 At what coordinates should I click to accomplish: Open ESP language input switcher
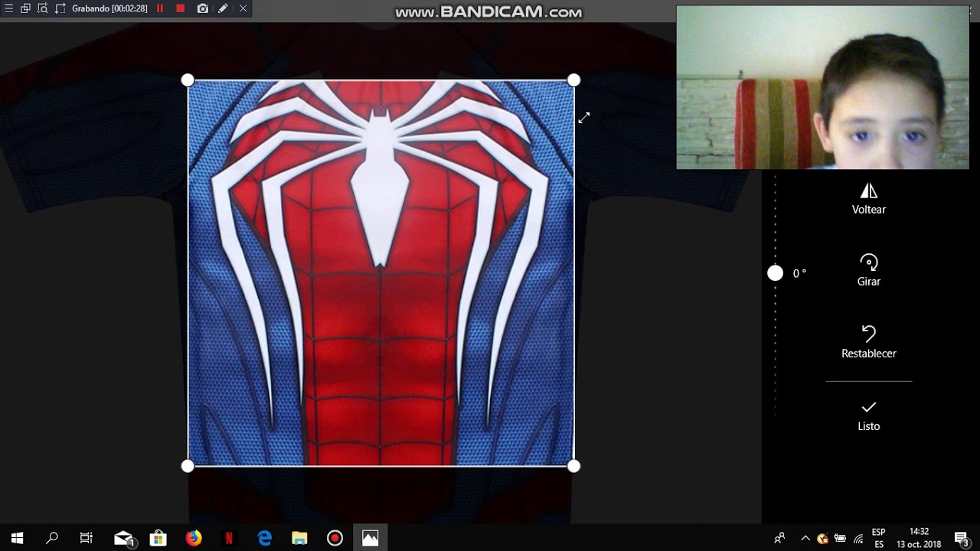coord(879,538)
